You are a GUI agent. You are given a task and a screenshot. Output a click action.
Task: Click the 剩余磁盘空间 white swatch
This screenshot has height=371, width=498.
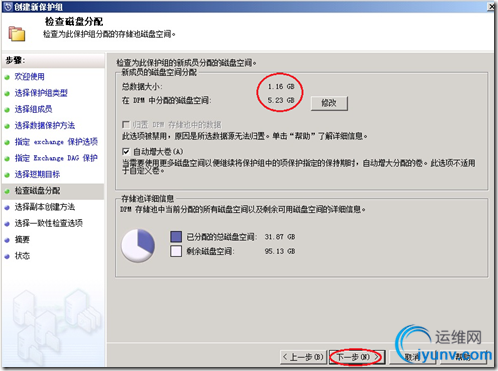pos(176,251)
